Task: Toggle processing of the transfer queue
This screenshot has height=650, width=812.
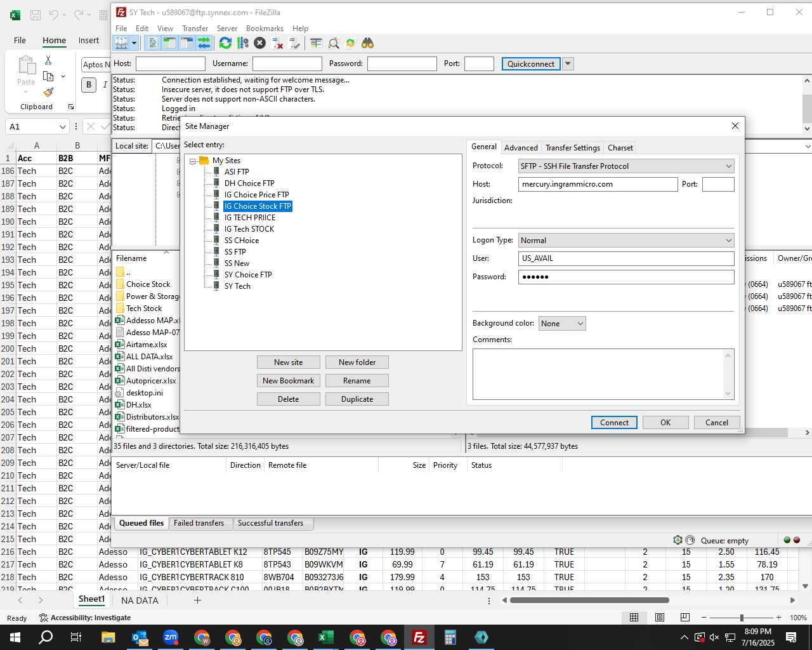Action: click(242, 43)
